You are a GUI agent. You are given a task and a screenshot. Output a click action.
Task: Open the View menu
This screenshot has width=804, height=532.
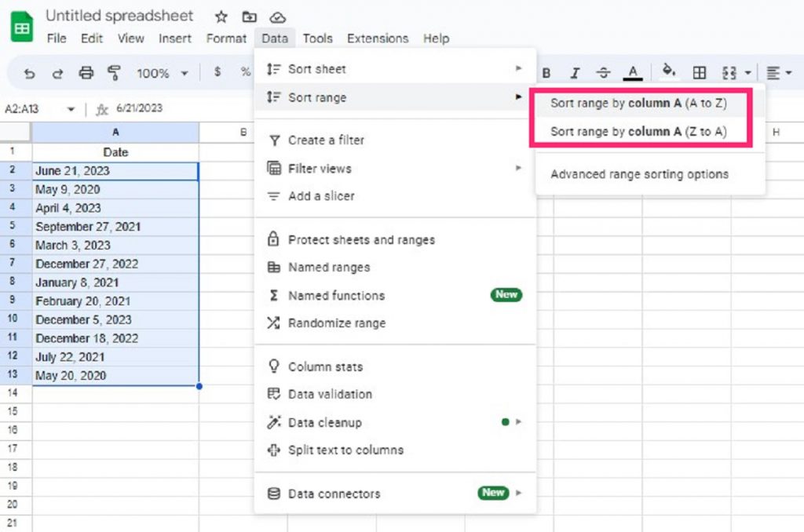[131, 38]
